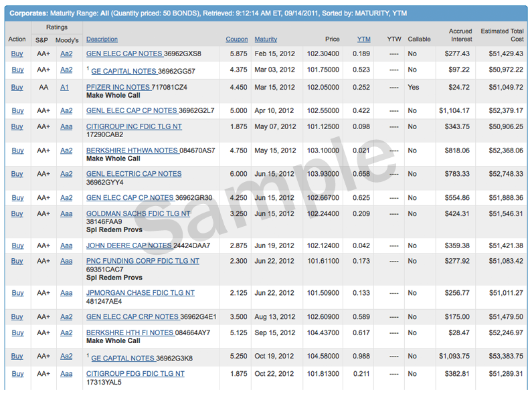Click Buy for GE CAPITAL NOTES 36962GG57
The height and width of the screenshot is (400, 532).
[17, 70]
